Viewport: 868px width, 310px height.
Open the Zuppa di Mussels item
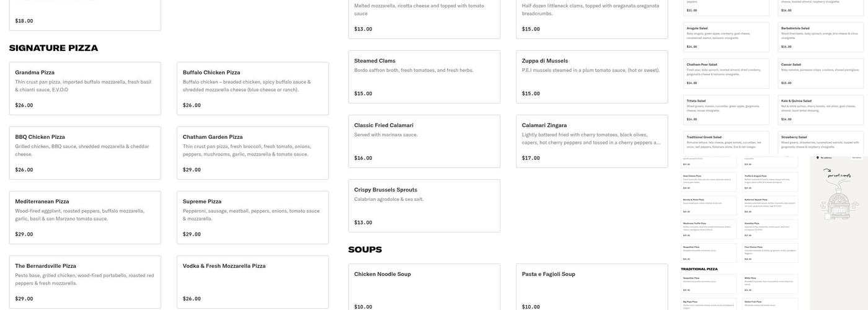point(591,76)
